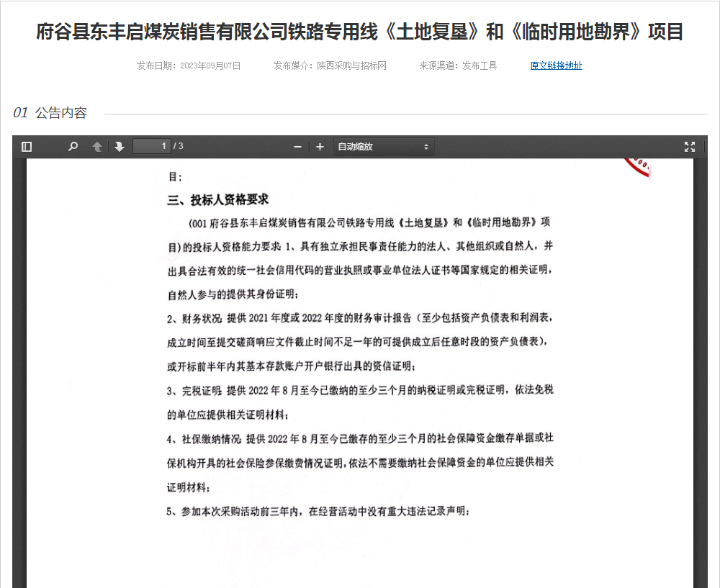720x588 pixels.
Task: Click the 发布媒介：陕西采购与招标网 text
Action: coord(330,65)
